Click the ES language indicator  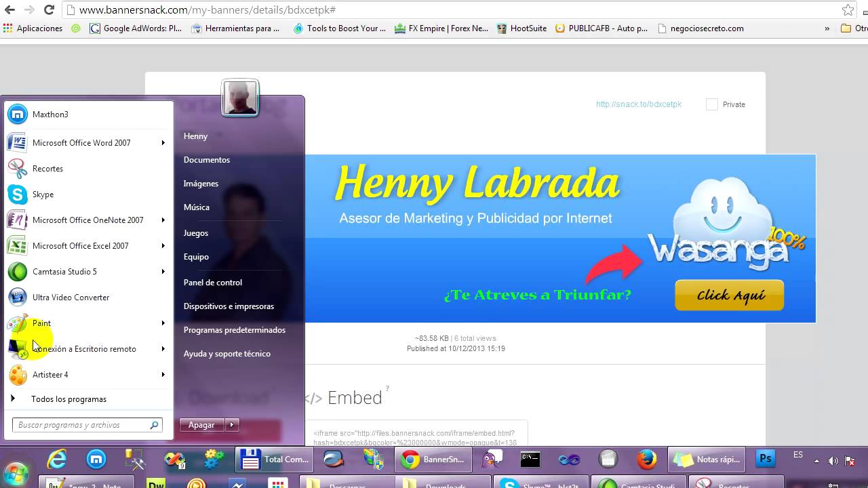[798, 455]
